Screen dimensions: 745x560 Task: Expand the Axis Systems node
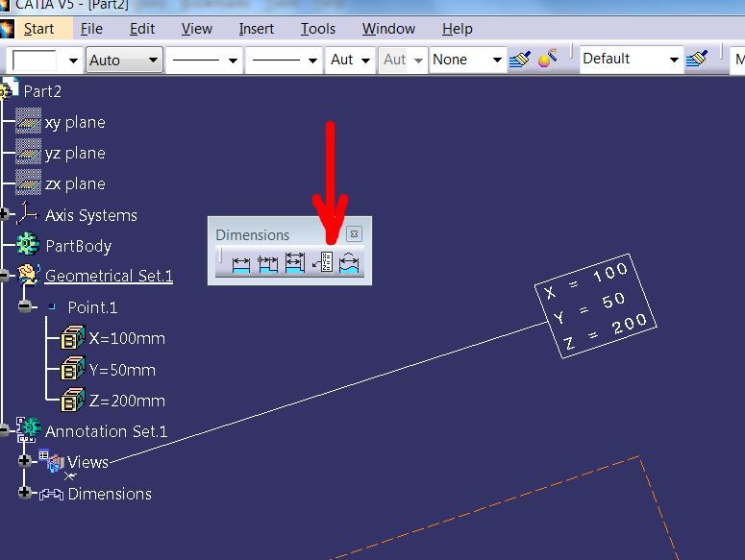[4, 214]
